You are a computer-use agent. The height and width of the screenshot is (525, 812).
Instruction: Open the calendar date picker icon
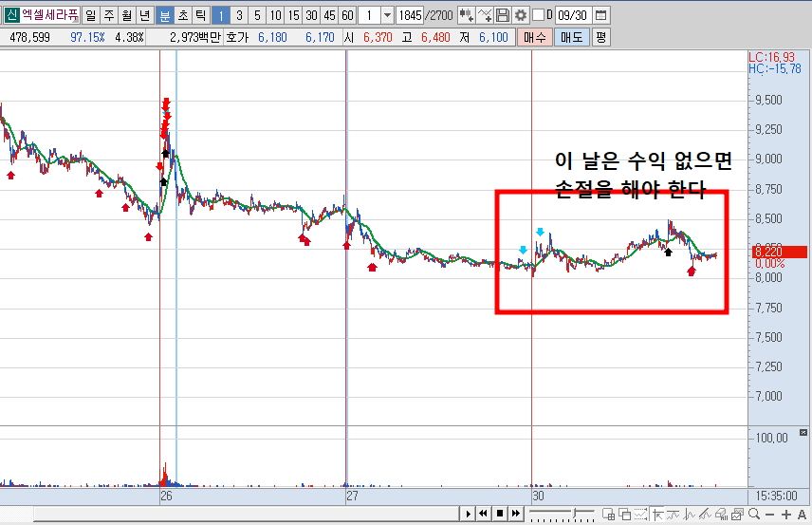point(600,15)
